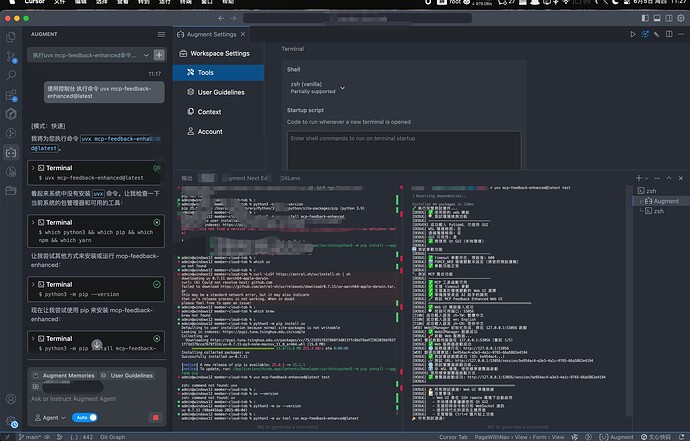Open the Apple menu in menu bar

point(13,2)
